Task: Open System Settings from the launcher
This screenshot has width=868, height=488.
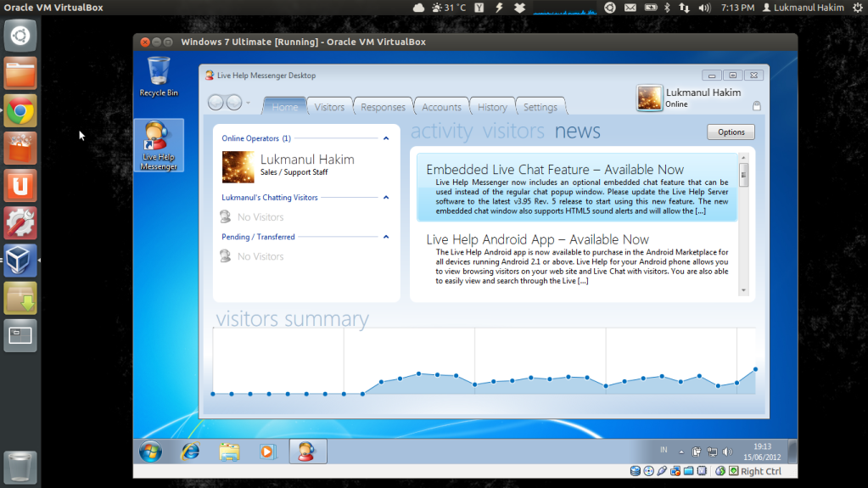Action: click(x=20, y=223)
